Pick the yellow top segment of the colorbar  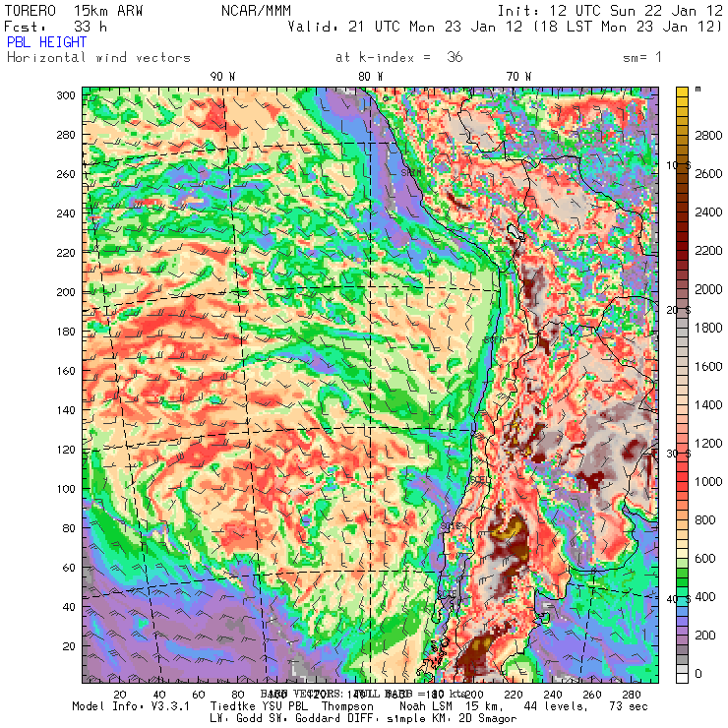click(682, 91)
